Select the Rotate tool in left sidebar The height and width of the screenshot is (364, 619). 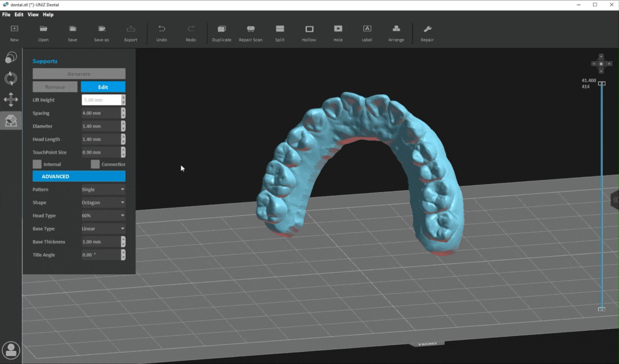tap(11, 79)
